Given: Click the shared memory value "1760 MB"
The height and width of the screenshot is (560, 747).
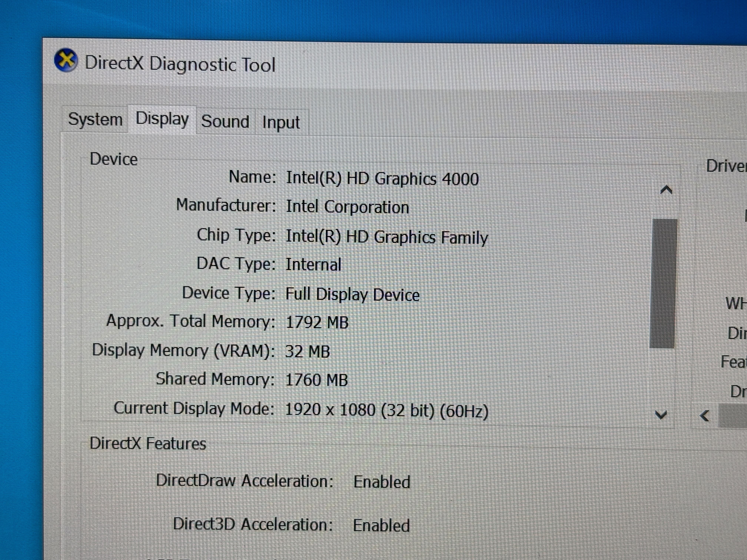Looking at the screenshot, I should point(316,380).
